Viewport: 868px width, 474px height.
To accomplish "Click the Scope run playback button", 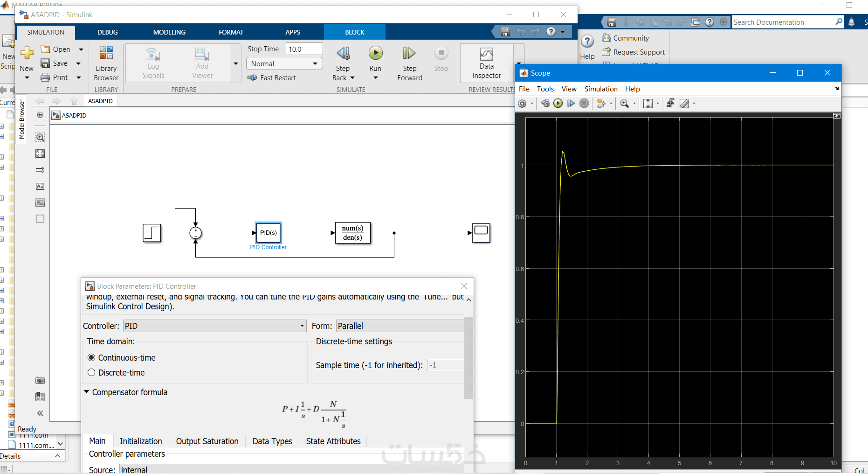I will (x=558, y=104).
